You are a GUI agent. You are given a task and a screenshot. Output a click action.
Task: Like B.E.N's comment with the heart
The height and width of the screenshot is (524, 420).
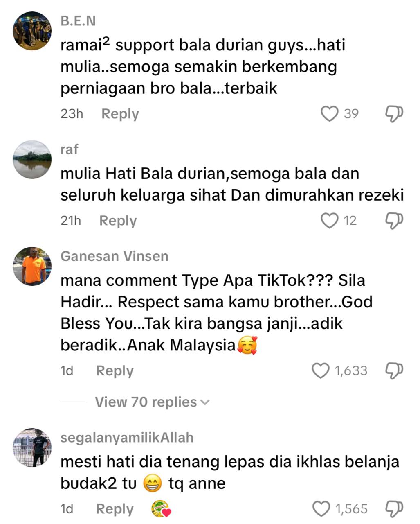tap(329, 114)
